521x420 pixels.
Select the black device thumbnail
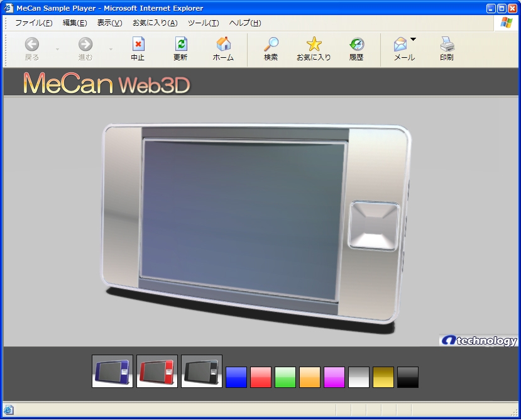tap(202, 371)
